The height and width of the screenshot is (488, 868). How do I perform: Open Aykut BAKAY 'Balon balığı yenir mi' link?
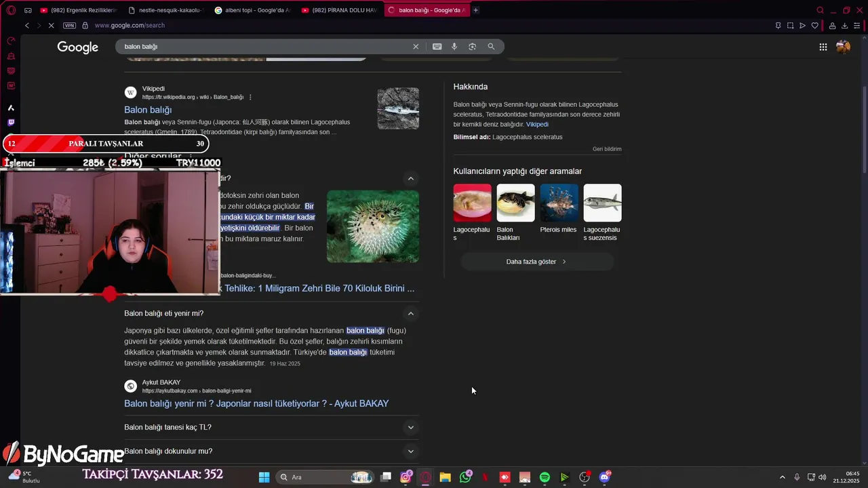click(256, 403)
